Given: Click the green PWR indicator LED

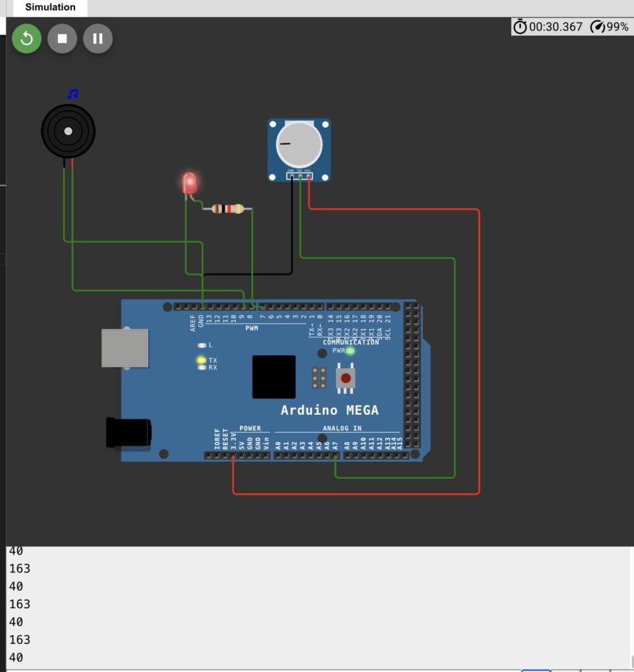Looking at the screenshot, I should pos(350,351).
